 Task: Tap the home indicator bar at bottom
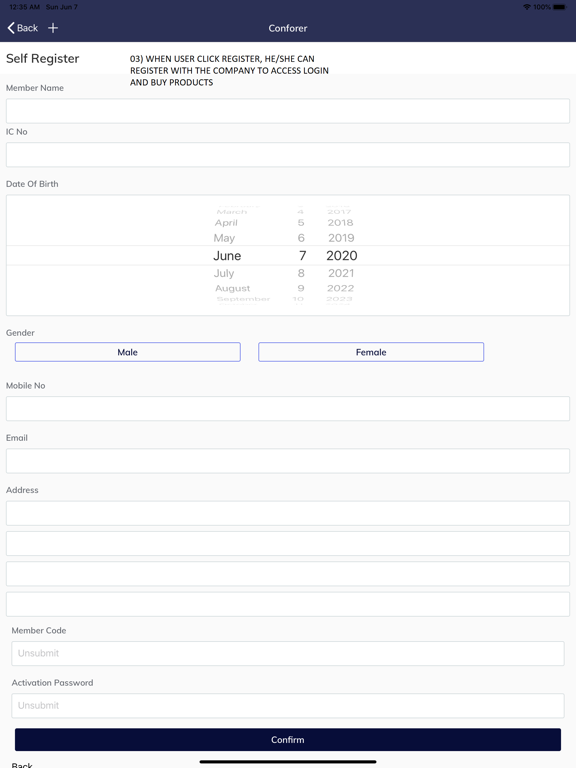point(288,762)
